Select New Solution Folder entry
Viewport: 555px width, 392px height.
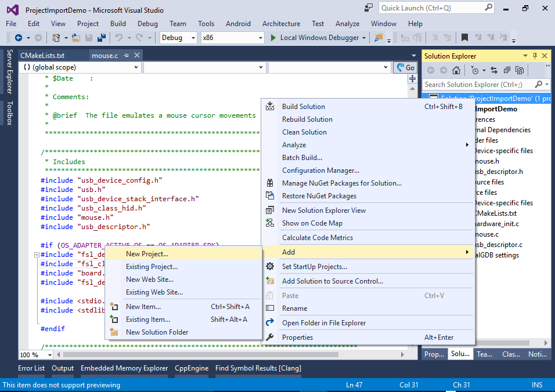tap(183, 332)
